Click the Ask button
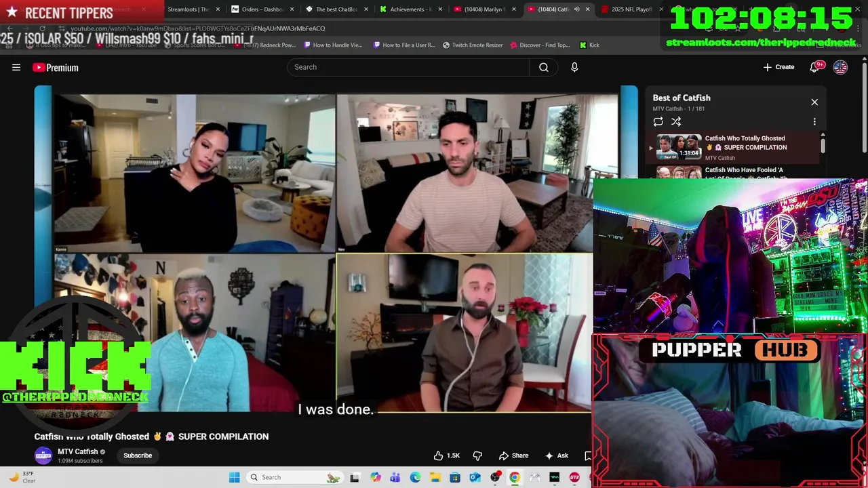This screenshot has width=868, height=488. coord(556,455)
